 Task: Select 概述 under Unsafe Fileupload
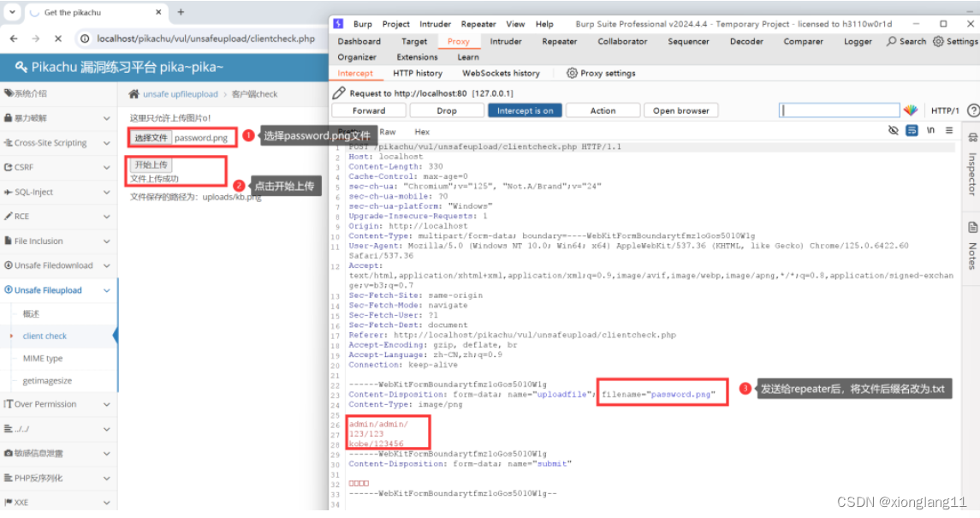click(x=31, y=313)
